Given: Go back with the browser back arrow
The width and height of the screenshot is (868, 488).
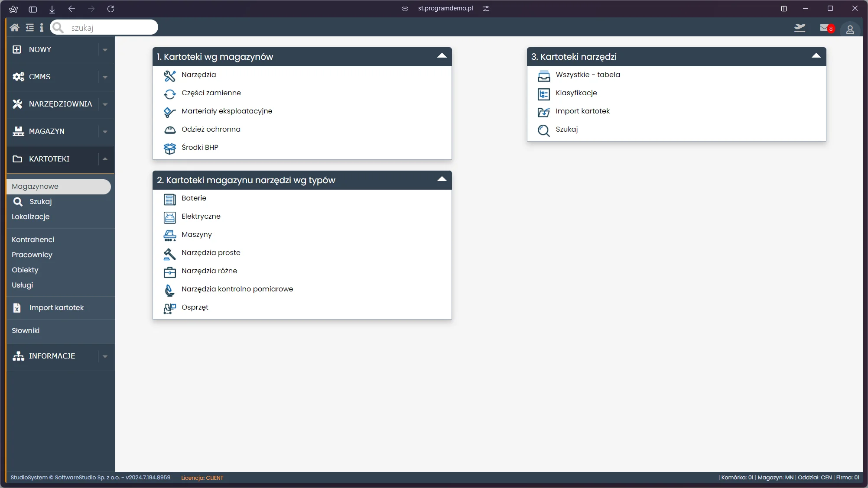Looking at the screenshot, I should click(x=72, y=9).
